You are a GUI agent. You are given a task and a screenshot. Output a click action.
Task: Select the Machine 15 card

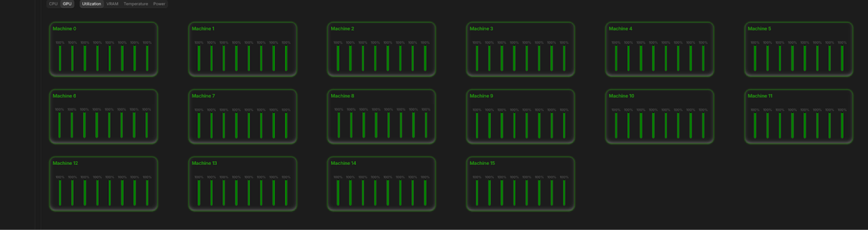tap(520, 184)
